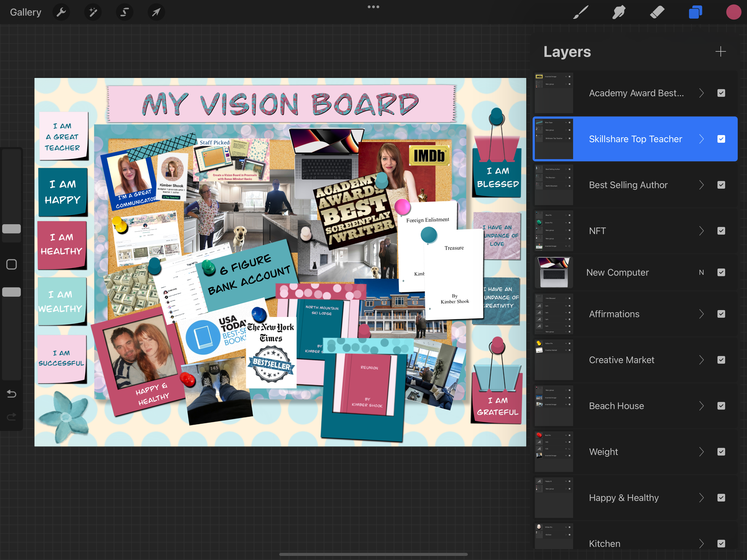
Task: Open the active color picker circle
Action: pos(734,12)
